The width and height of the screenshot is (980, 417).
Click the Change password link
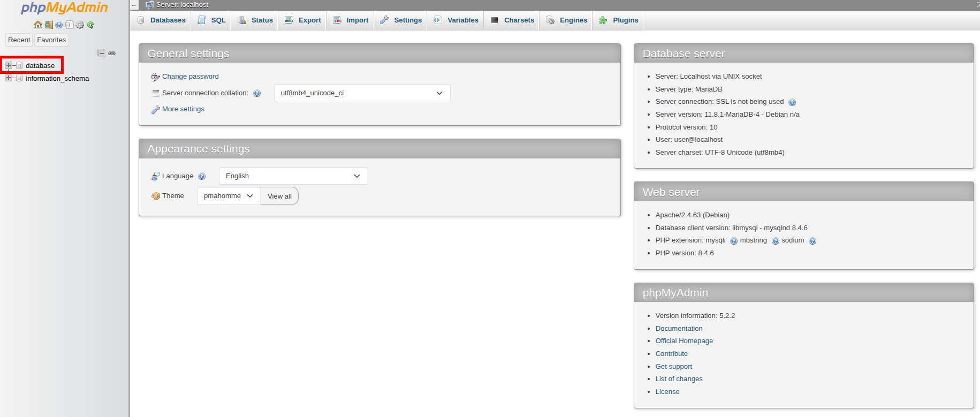coord(191,77)
